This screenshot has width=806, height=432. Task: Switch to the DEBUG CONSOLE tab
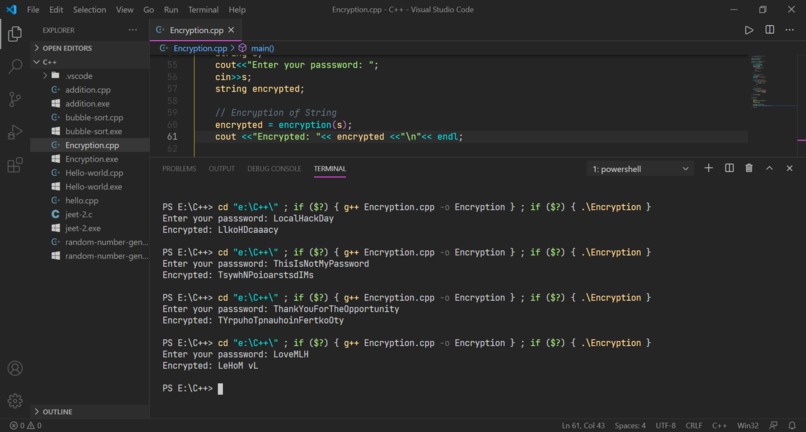click(x=274, y=169)
